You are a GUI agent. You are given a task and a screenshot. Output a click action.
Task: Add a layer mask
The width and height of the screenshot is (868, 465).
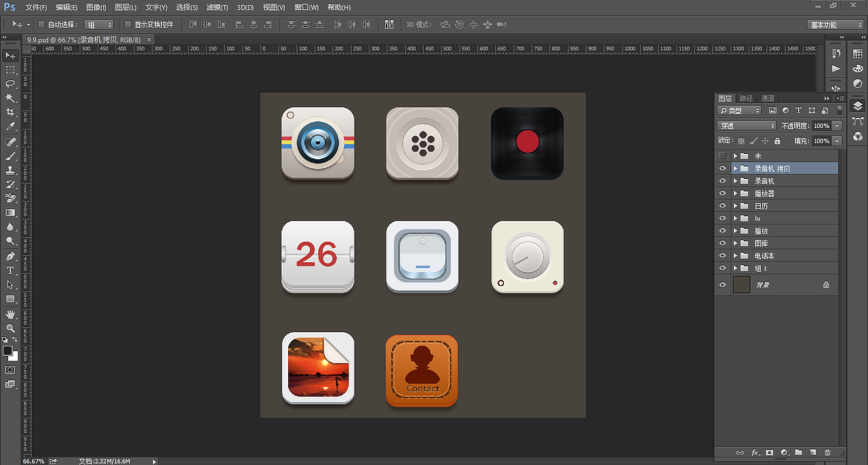tap(770, 452)
